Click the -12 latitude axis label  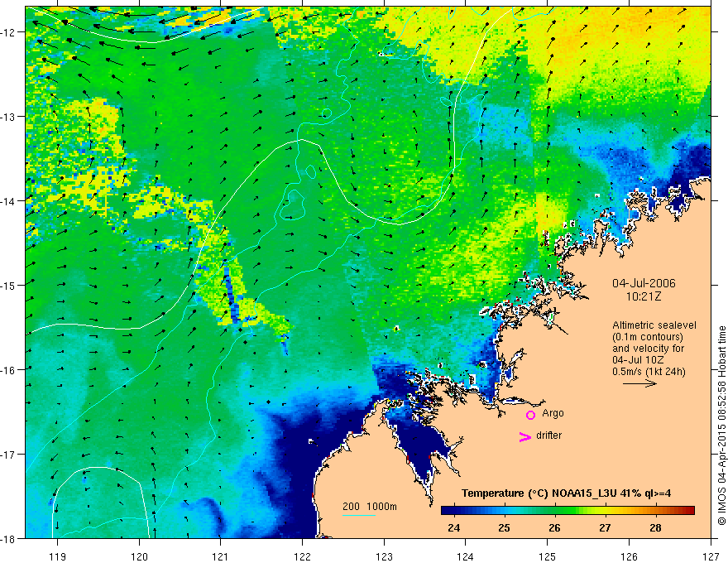(9, 32)
